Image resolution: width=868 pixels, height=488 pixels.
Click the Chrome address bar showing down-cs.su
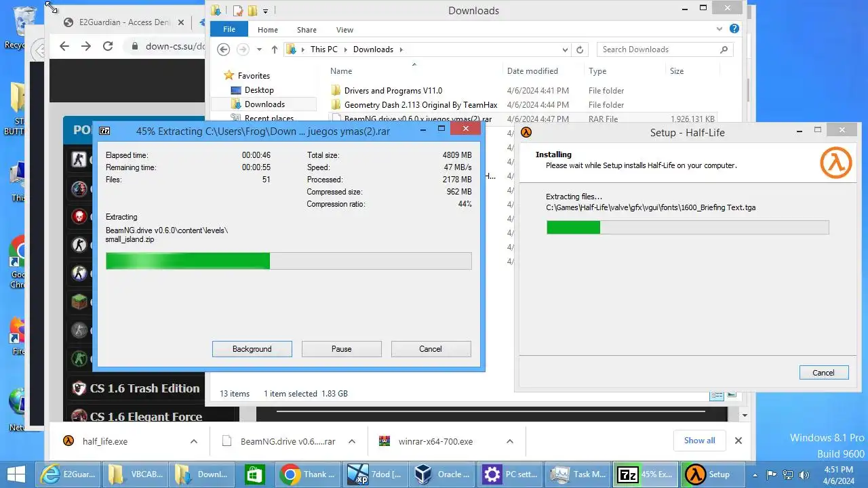pyautogui.click(x=166, y=46)
